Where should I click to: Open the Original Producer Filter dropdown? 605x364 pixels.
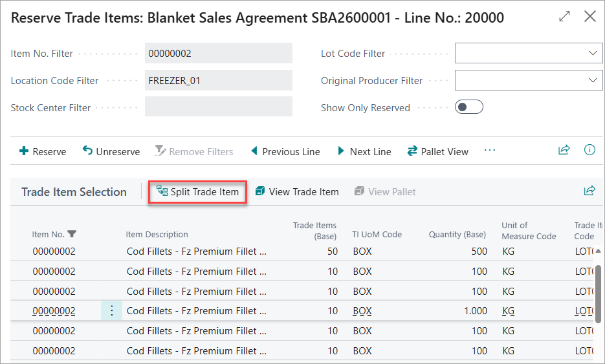tap(593, 80)
